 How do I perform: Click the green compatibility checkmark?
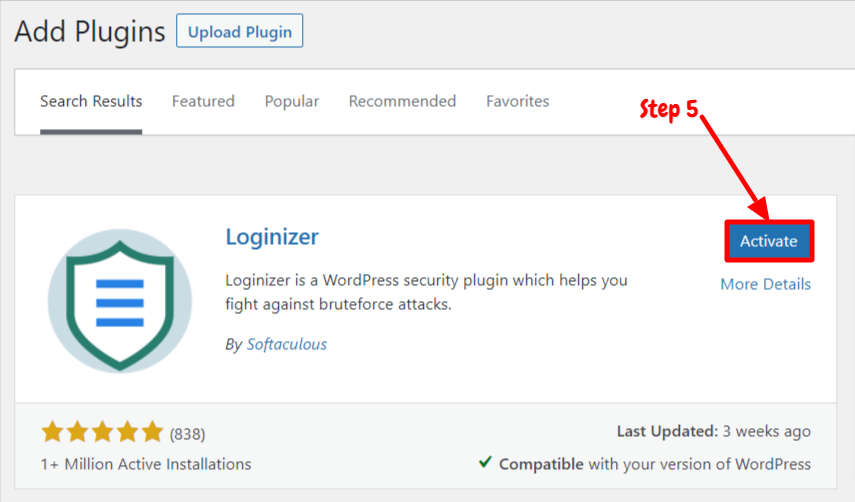(485, 463)
